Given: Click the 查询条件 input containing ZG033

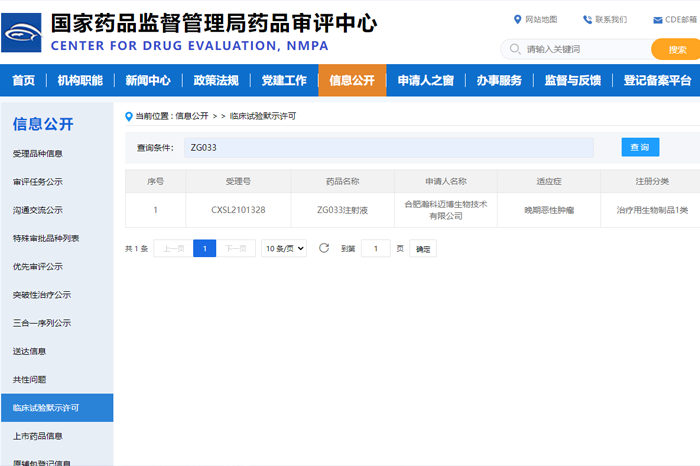Looking at the screenshot, I should (387, 148).
